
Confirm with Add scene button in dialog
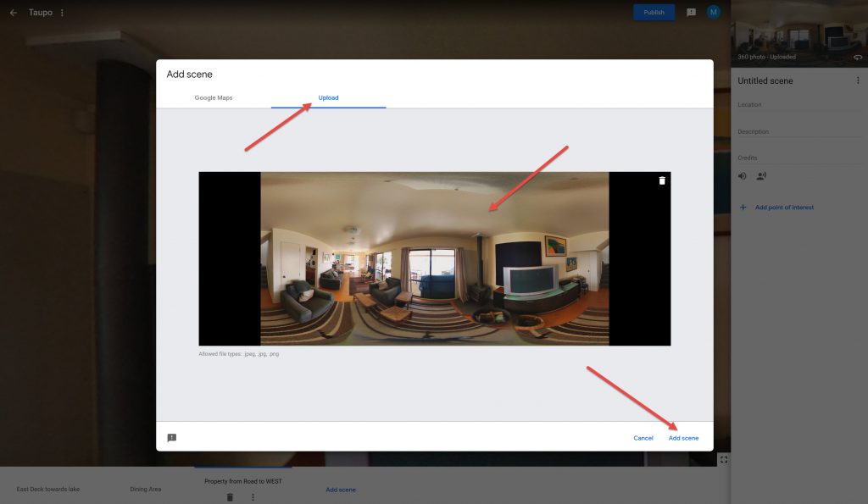[x=683, y=438]
